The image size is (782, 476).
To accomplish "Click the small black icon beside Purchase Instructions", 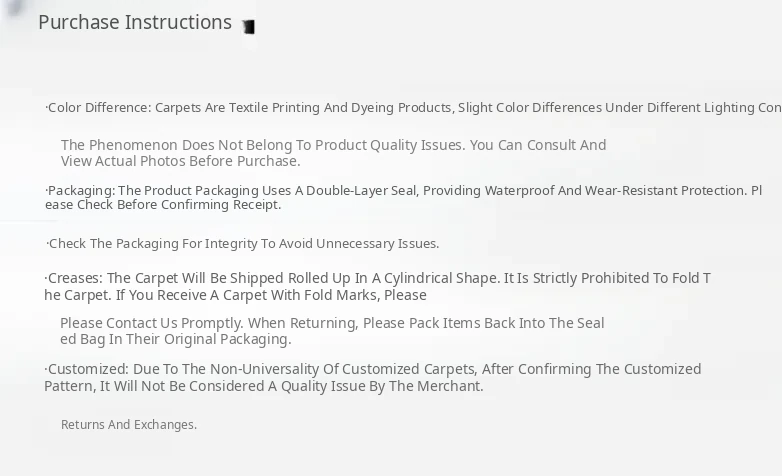I will 248,27.
